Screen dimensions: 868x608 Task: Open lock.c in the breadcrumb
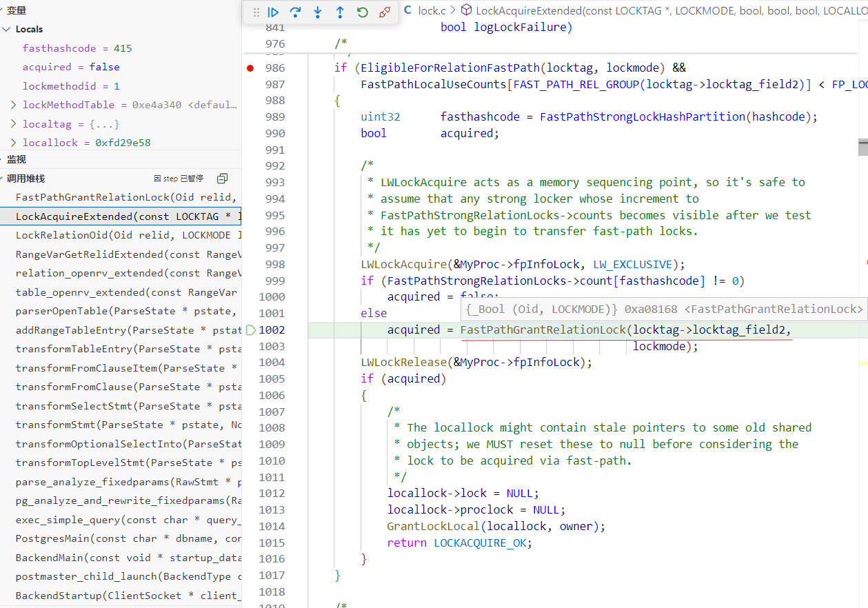(431, 10)
